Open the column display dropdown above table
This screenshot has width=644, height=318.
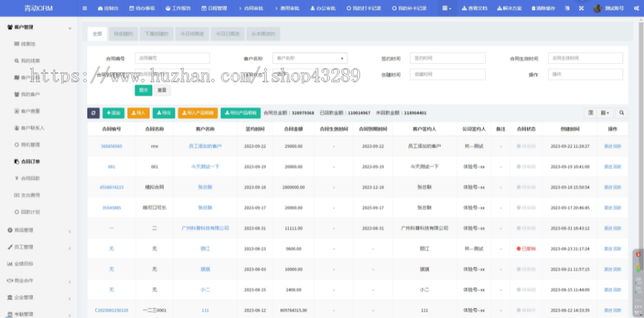605,112
